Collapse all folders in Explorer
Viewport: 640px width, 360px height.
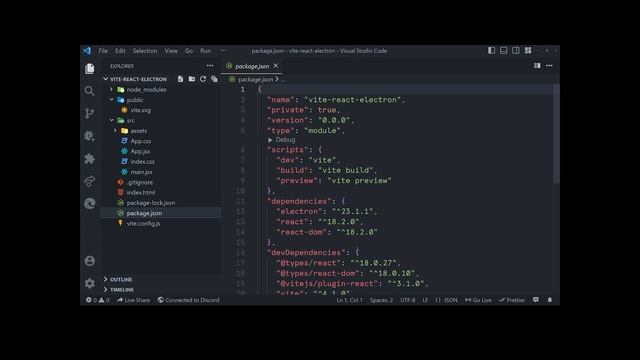(214, 79)
